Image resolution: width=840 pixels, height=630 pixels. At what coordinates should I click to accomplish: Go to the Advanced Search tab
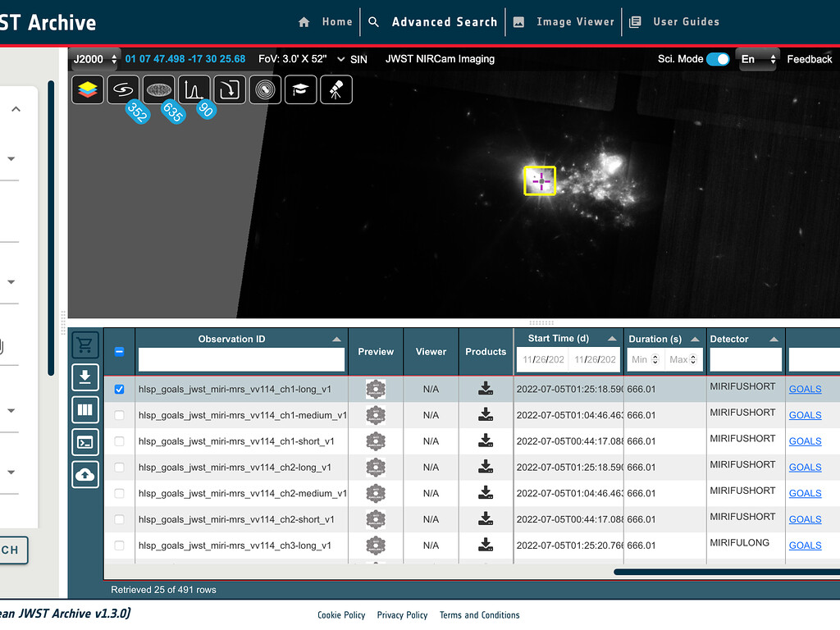444,22
